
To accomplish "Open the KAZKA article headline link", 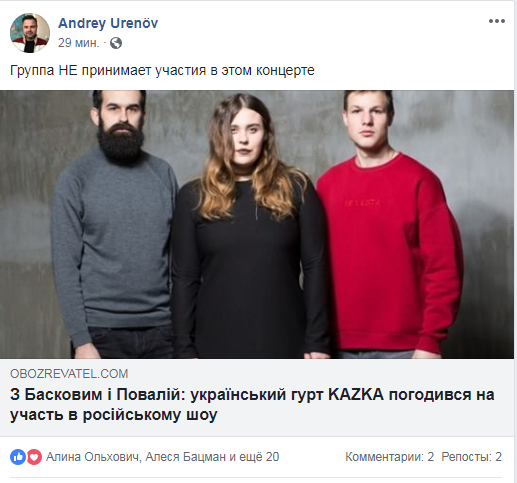I will (x=252, y=404).
